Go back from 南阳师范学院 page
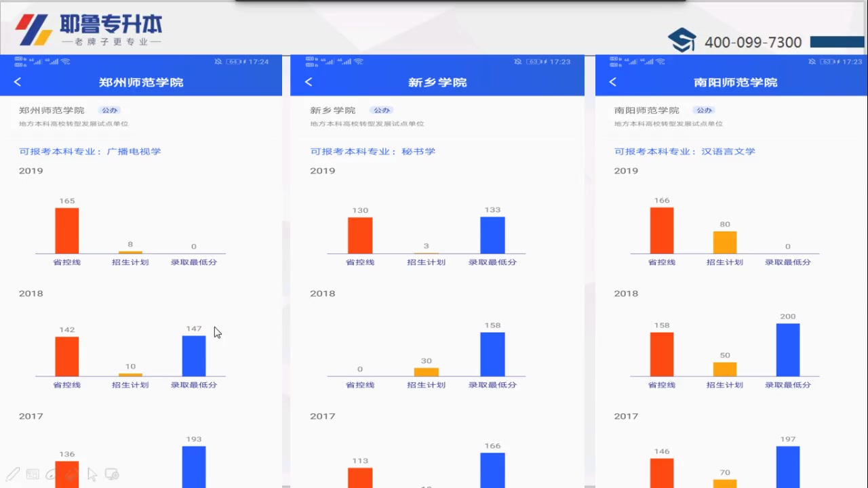 [613, 82]
